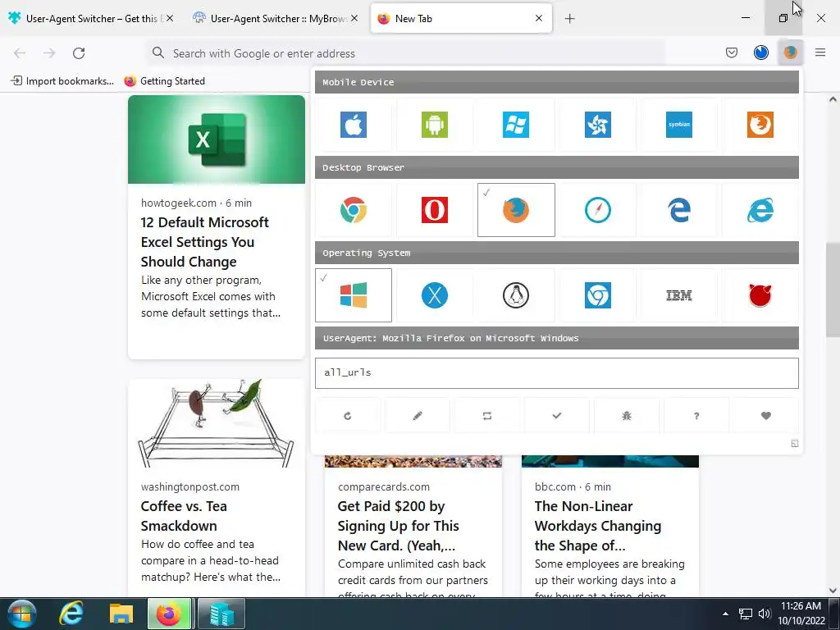
Task: Open Getting Started bookmark
Action: point(164,81)
